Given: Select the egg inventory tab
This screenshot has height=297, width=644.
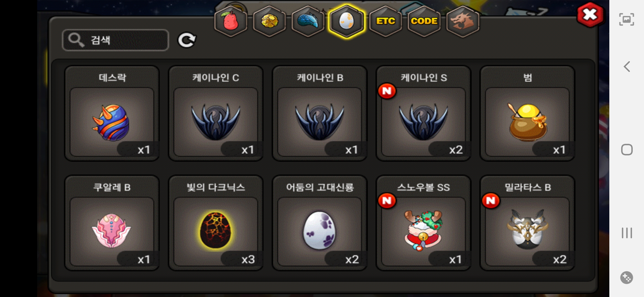Looking at the screenshot, I should coord(346,21).
